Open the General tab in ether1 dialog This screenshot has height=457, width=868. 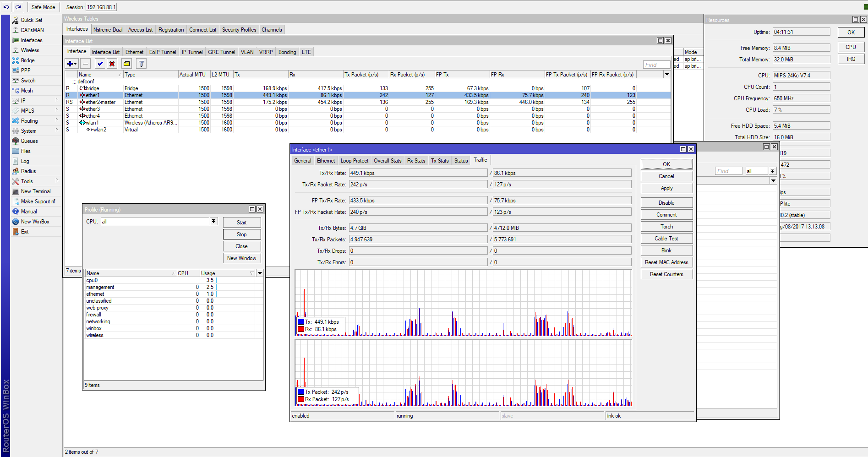point(303,161)
